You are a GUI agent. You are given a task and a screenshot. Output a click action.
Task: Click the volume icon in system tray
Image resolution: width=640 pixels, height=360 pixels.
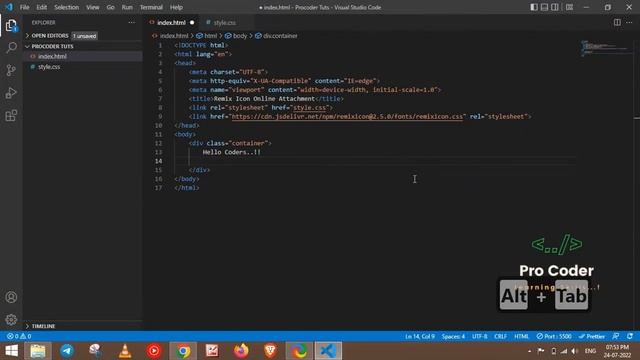pos(575,351)
